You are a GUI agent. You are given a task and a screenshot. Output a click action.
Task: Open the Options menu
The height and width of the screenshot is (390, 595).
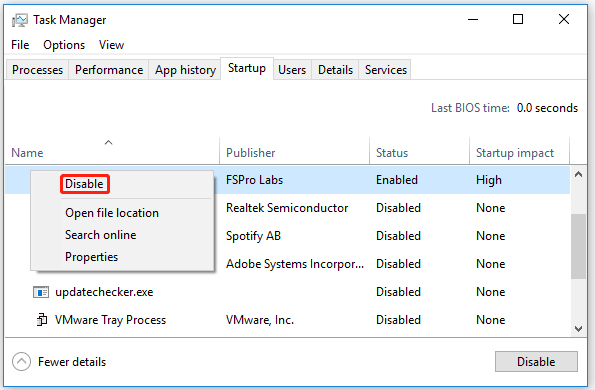coord(64,45)
